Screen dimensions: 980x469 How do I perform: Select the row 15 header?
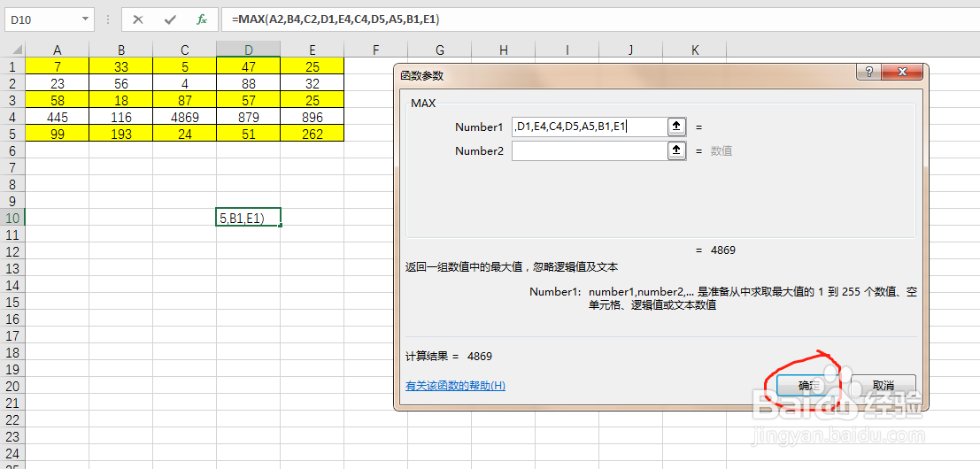click(12, 303)
